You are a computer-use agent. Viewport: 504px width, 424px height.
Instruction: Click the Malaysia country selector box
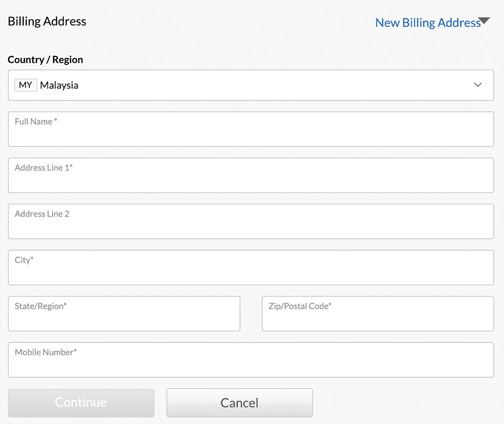click(x=250, y=85)
